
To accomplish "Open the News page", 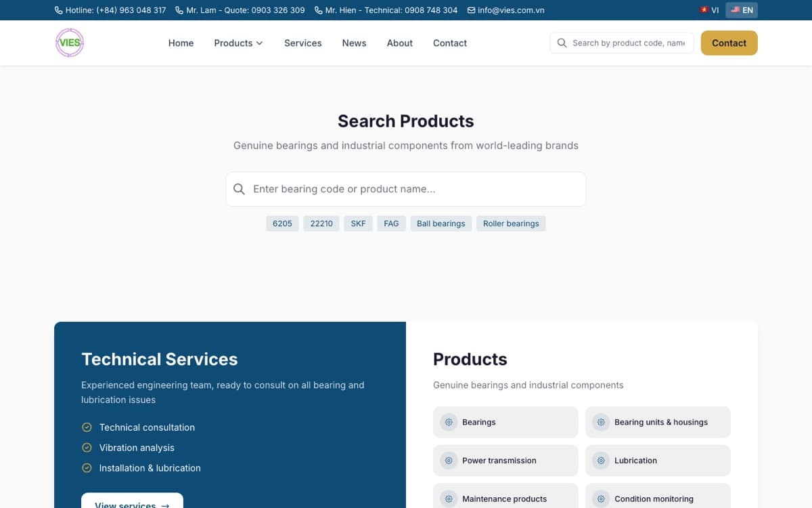I will coord(354,43).
